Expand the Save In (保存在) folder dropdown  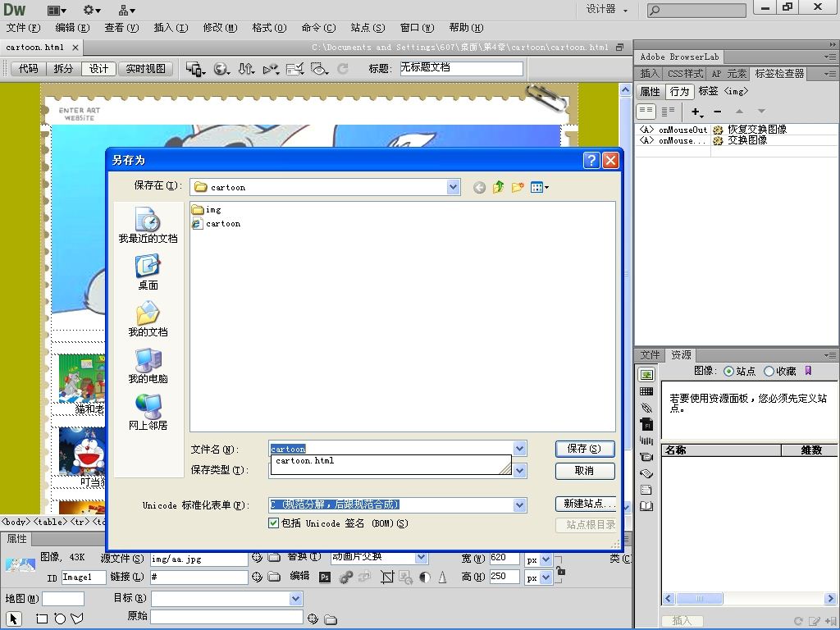coord(453,187)
